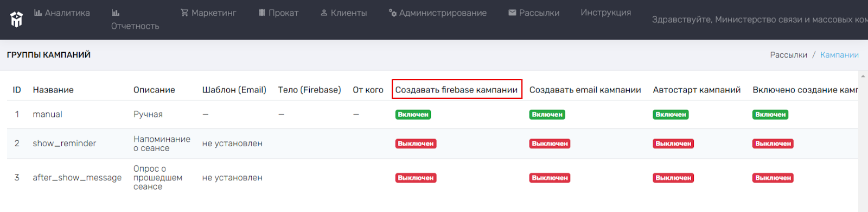
Task: Toggle email Выключен badge for after_show_message
Action: point(550,178)
